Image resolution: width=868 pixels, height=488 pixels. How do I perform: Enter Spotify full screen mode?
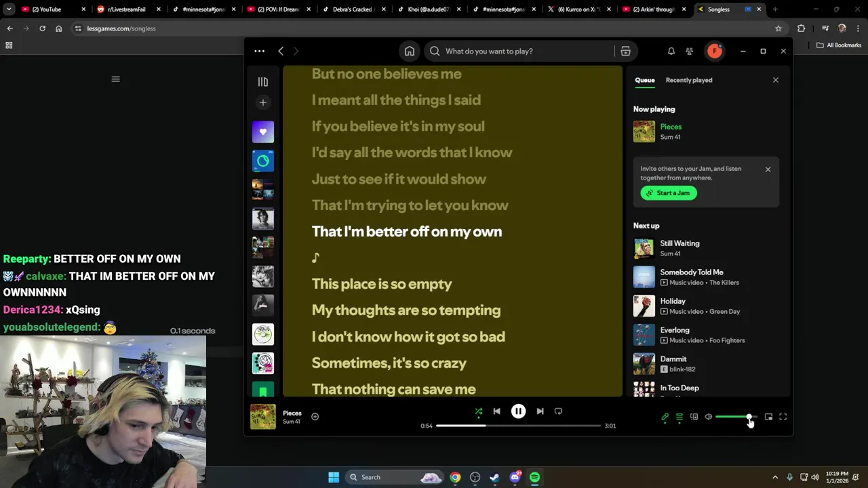coord(783,417)
